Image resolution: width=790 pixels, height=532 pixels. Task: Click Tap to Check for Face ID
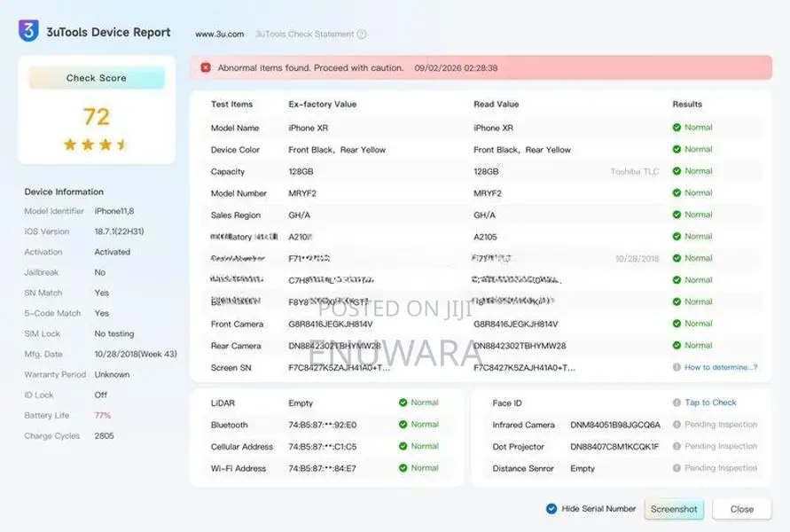(x=710, y=403)
